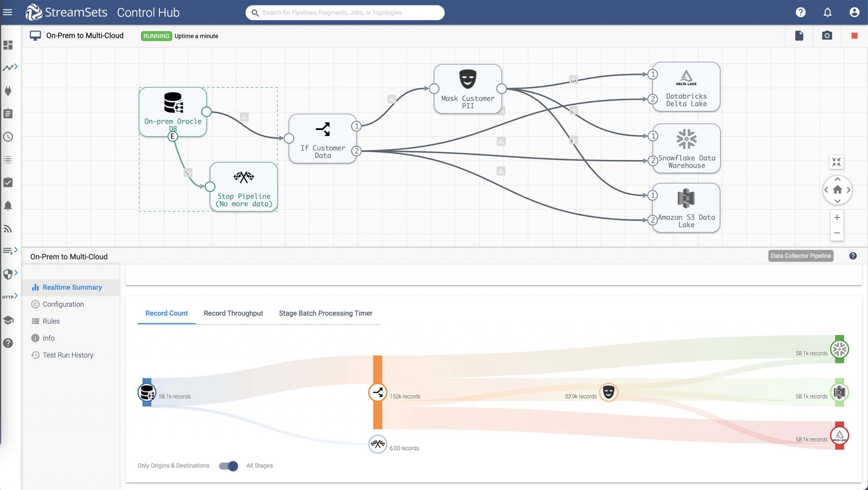Select the On-prem Oracle DB origin stage

[x=173, y=112]
